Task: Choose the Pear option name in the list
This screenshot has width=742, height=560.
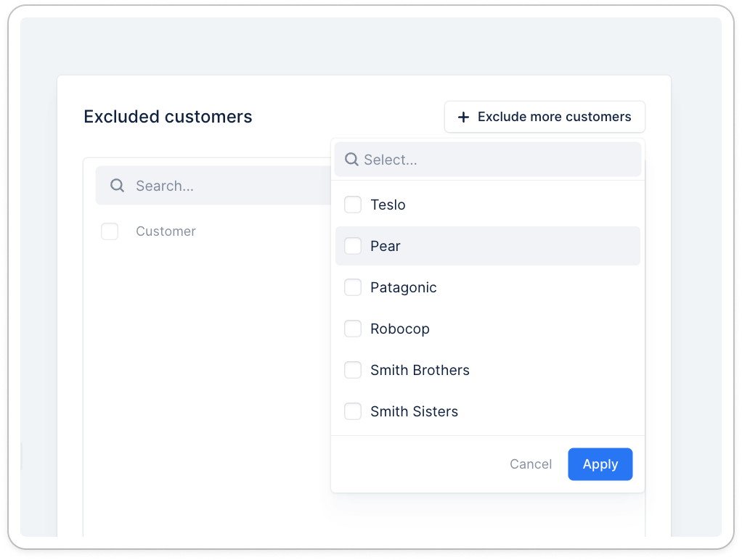Action: (x=386, y=246)
